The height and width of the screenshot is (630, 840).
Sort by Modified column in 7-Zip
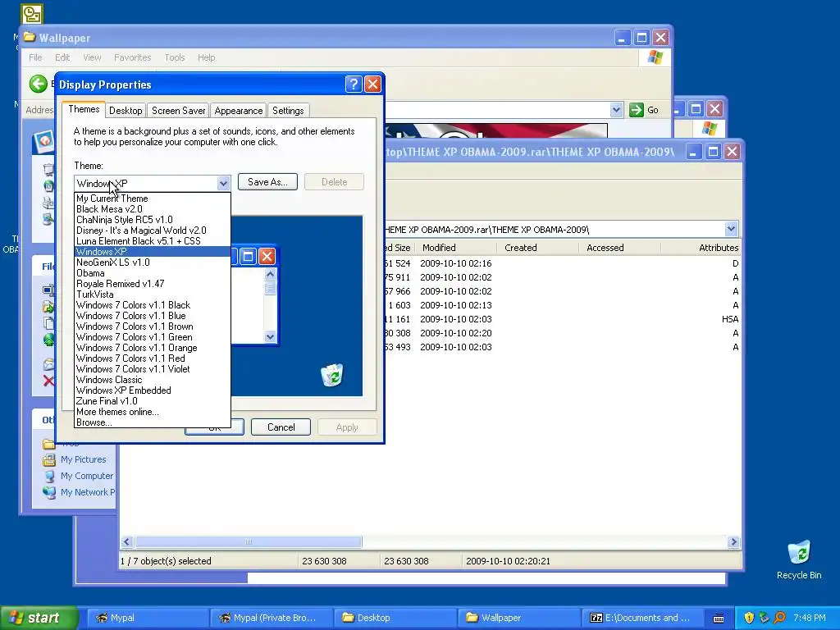[x=456, y=248]
